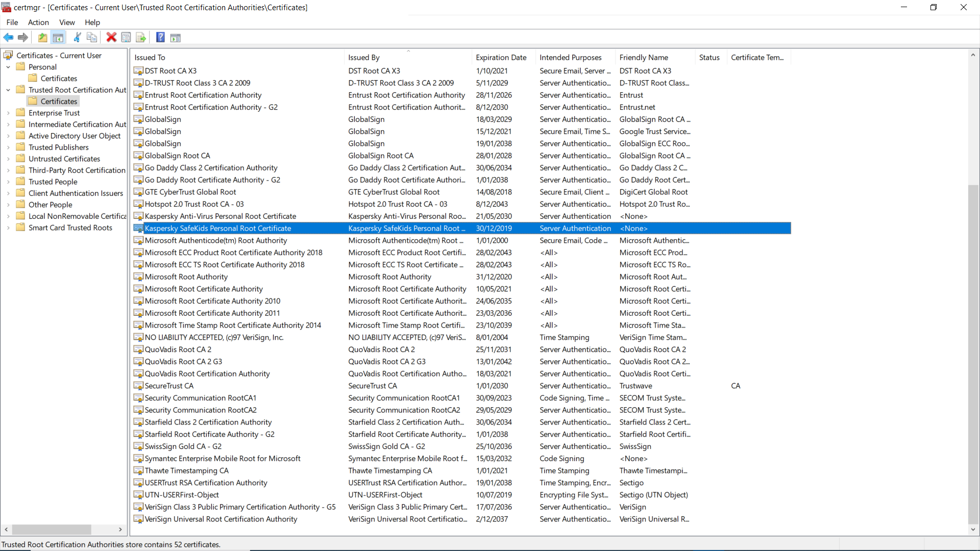Select Client Authentication Issuers in the tree
The image size is (980, 551).
(76, 193)
